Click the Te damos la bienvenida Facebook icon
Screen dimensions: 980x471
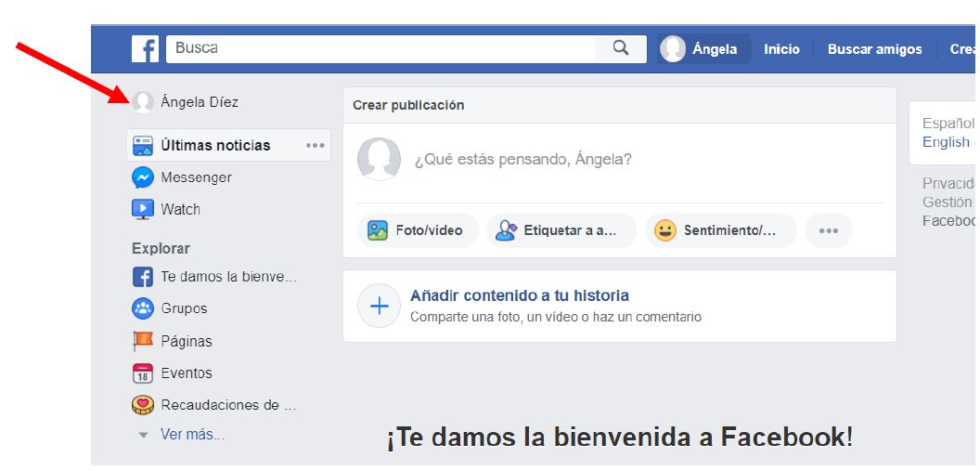[x=143, y=277]
